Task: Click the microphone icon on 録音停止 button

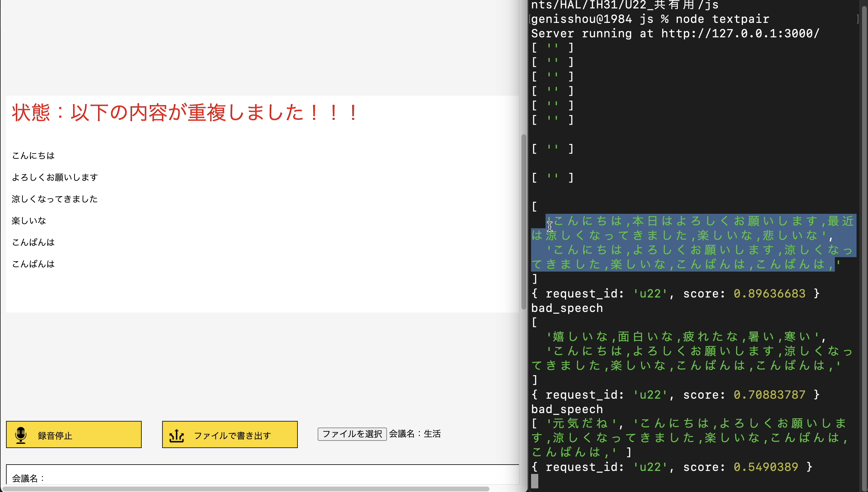Action: point(21,434)
